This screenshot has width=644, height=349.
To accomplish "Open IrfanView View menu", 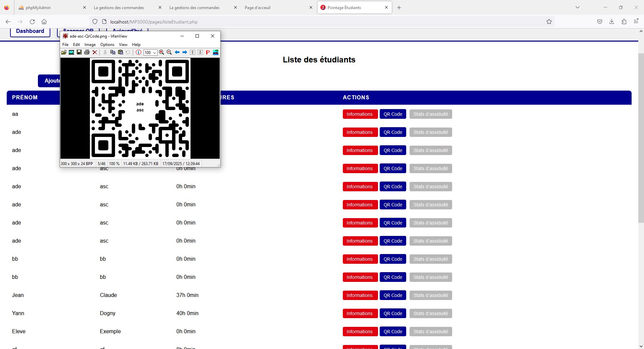I will click(123, 45).
